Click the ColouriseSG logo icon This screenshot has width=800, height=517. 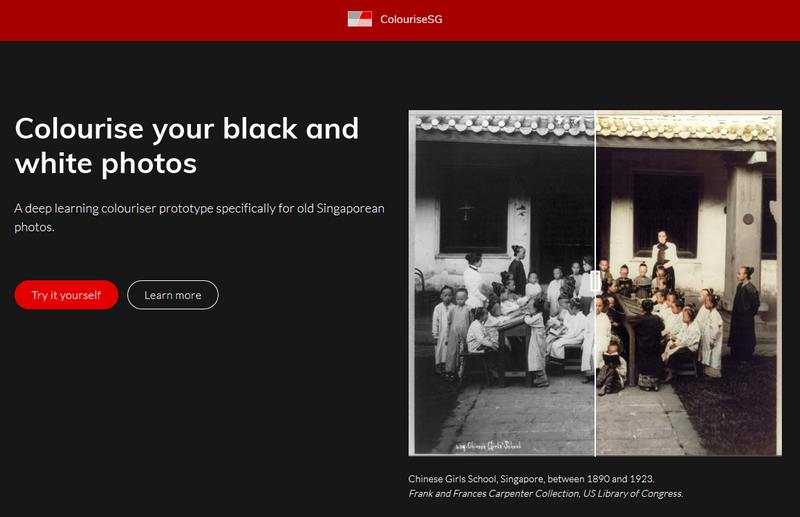click(359, 19)
